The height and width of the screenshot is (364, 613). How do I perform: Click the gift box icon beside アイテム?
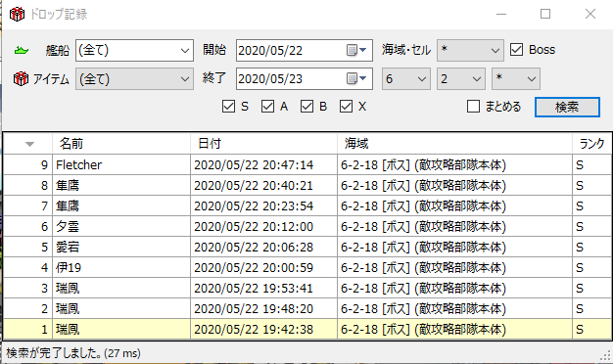click(x=21, y=79)
